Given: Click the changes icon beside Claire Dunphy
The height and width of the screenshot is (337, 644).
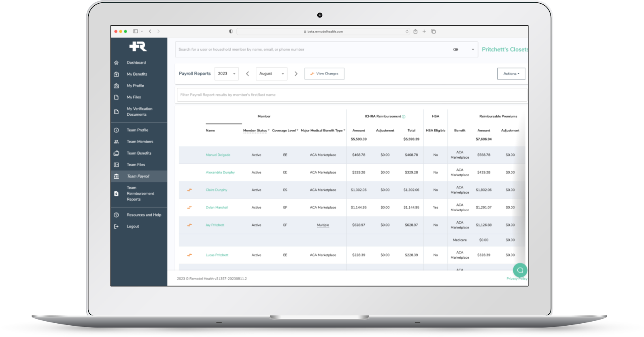Looking at the screenshot, I should pos(189,190).
